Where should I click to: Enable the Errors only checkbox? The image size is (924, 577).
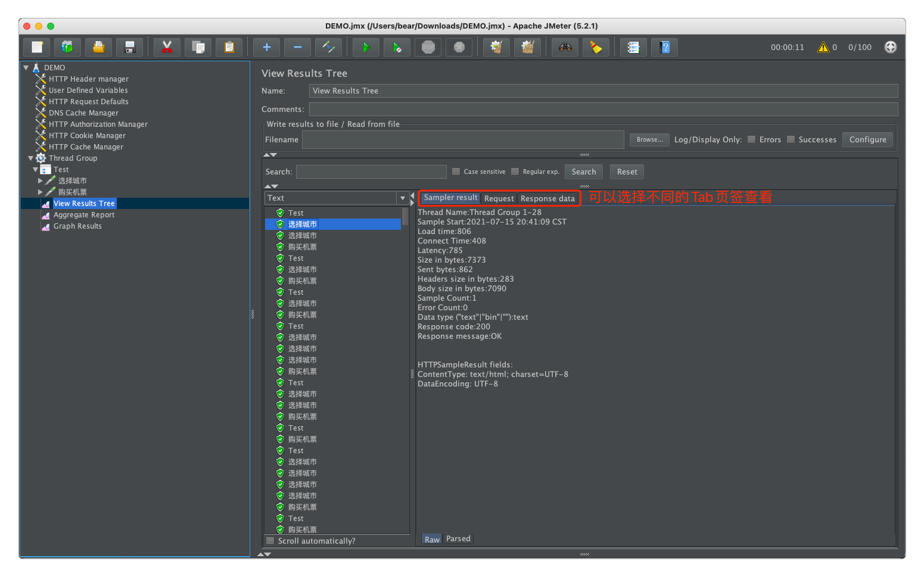(x=751, y=139)
